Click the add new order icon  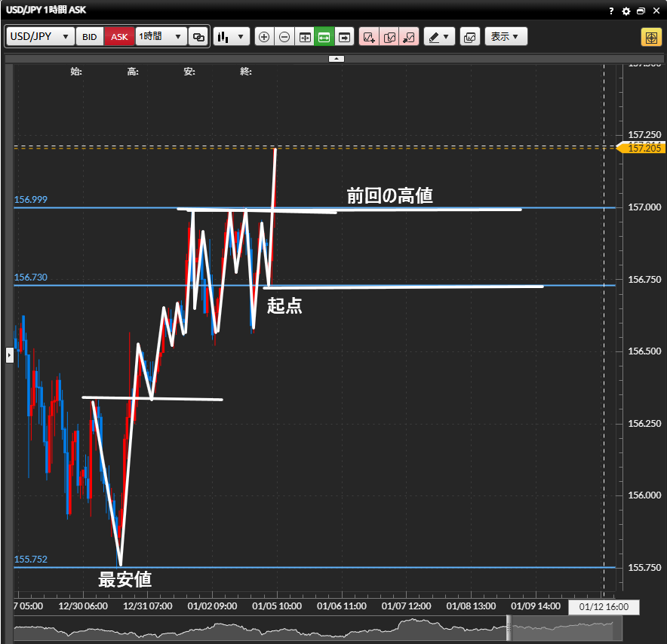pyautogui.click(x=369, y=37)
